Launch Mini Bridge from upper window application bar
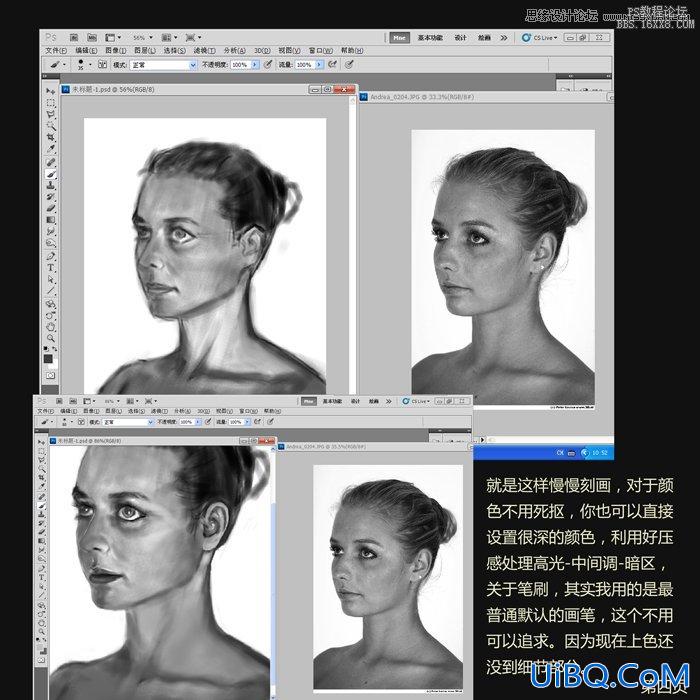This screenshot has height=700, width=700. pyautogui.click(x=92, y=38)
